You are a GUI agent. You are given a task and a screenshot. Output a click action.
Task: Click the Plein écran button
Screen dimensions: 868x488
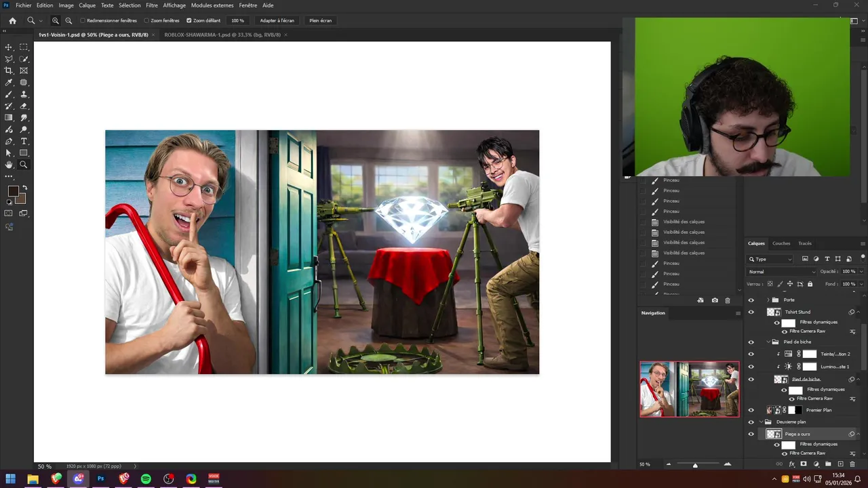(321, 20)
